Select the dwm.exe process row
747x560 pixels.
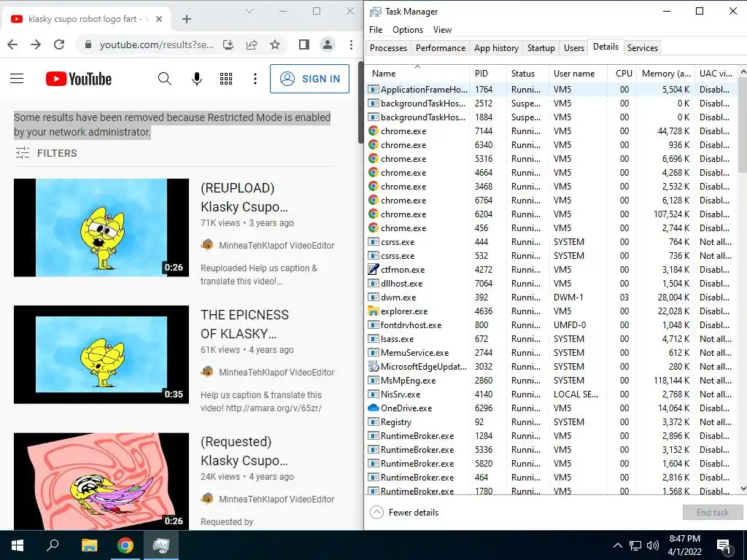coord(551,297)
